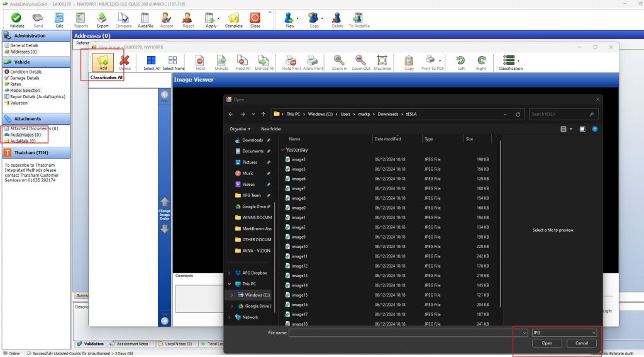Open the Organise dropdown menu
This screenshot has height=357, width=644.
pos(240,128)
